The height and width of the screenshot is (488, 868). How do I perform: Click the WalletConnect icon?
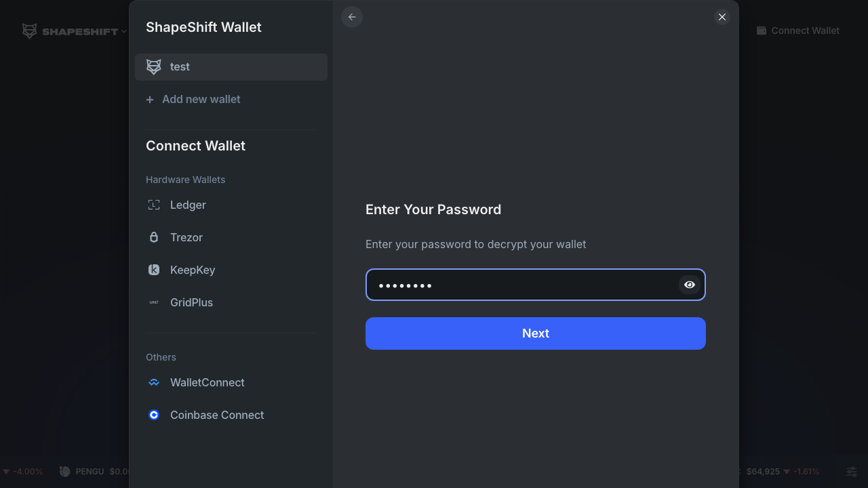pyautogui.click(x=153, y=382)
